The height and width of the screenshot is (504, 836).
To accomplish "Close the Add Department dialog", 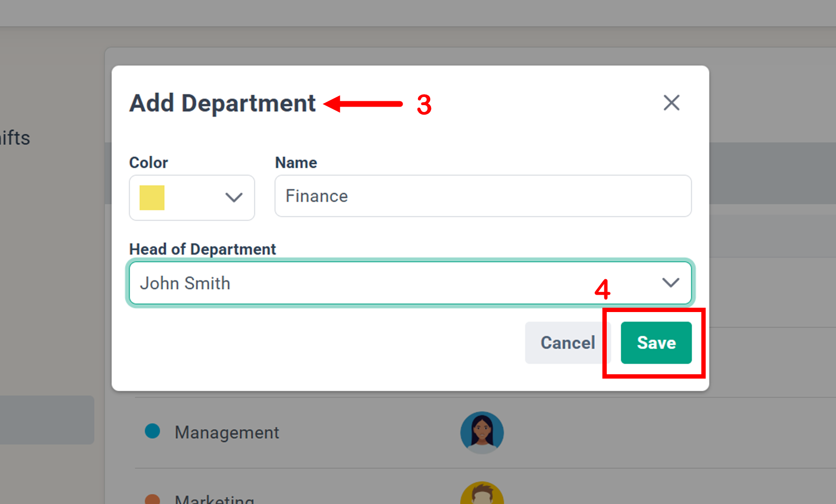I will click(671, 103).
